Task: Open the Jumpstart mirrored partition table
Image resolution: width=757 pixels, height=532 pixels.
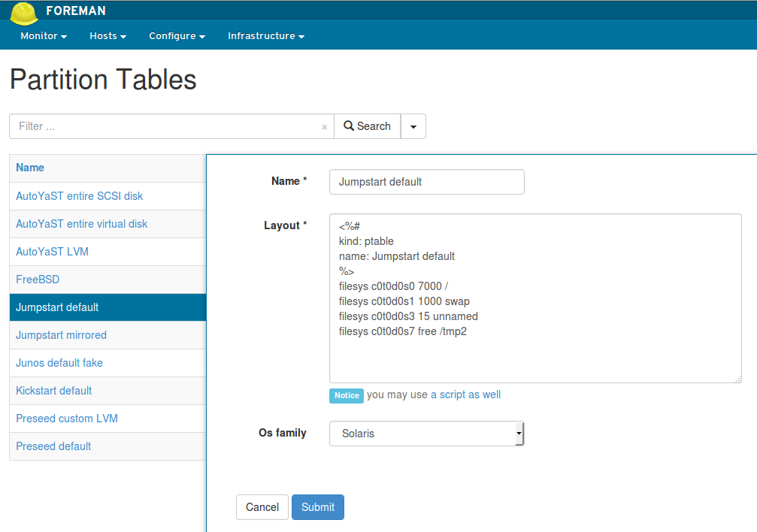Action: point(62,335)
